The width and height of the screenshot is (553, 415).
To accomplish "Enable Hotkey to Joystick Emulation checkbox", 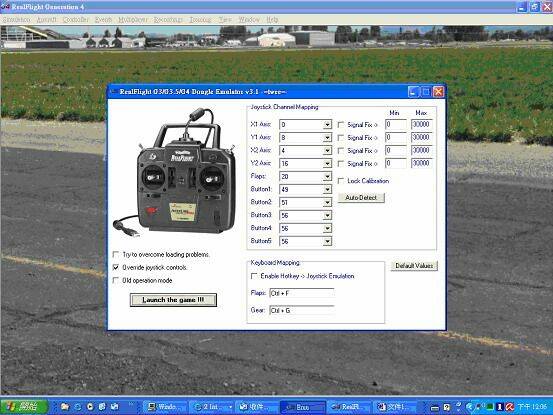I will pos(254,276).
